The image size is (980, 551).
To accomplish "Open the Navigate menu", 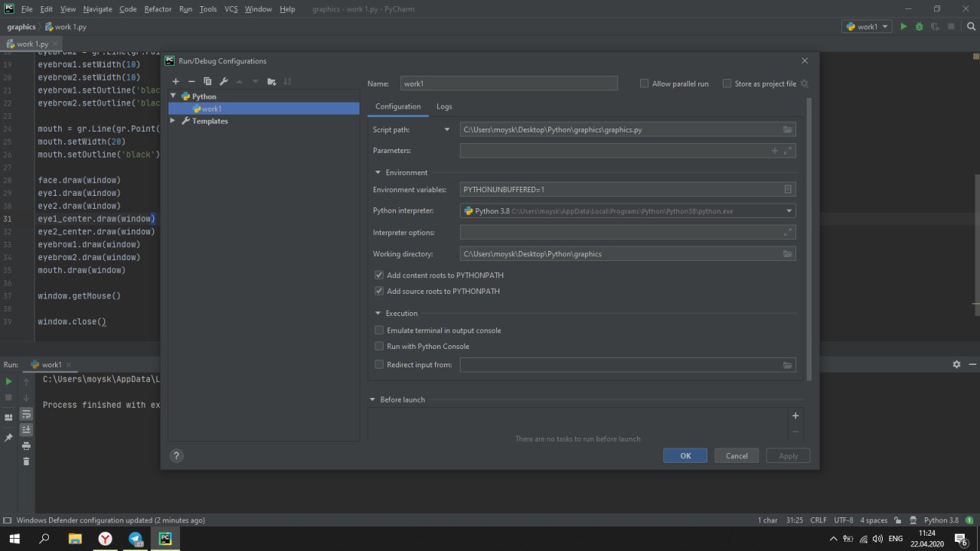I will click(x=97, y=9).
